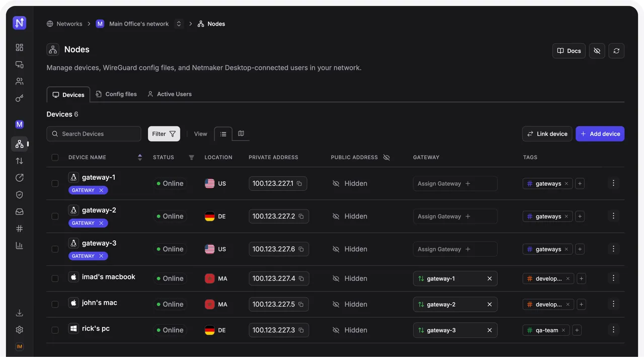The width and height of the screenshot is (644, 357).
Task: Open the row menu for gateway-1
Action: coord(613,183)
